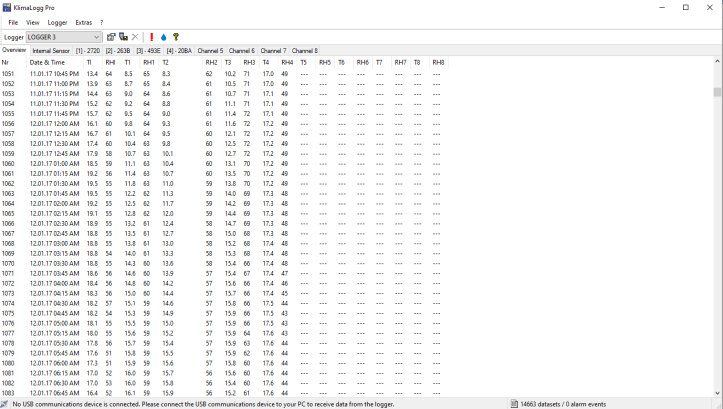Click the gray X delete icon
Image resolution: width=723 pixels, height=409 pixels.
135,37
